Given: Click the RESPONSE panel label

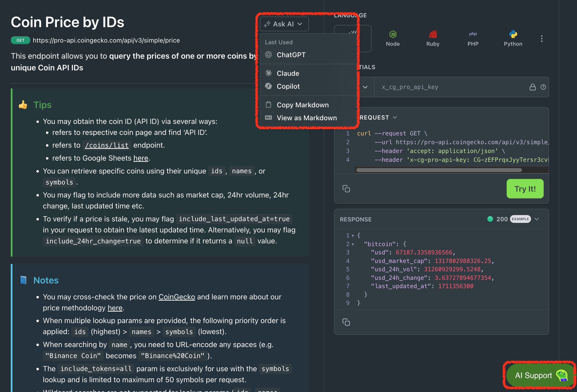Looking at the screenshot, I should click(355, 219).
